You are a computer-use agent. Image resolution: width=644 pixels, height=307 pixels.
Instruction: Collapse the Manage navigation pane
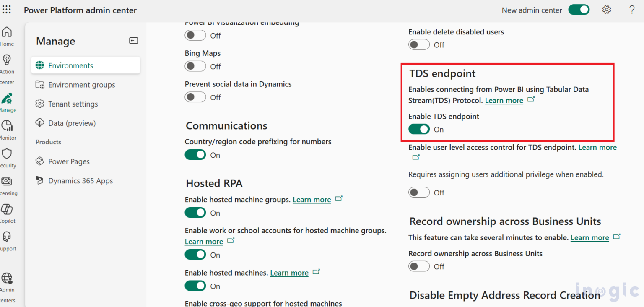(x=133, y=41)
